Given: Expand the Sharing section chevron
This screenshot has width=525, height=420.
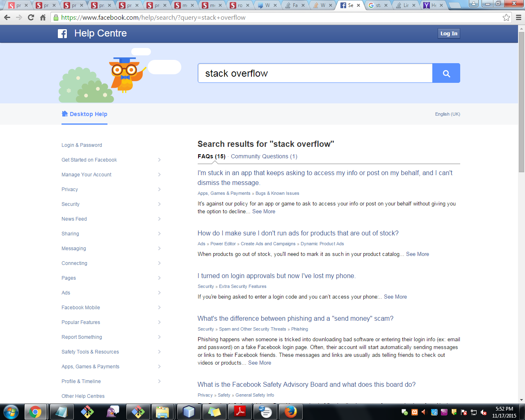Looking at the screenshot, I should [x=160, y=234].
